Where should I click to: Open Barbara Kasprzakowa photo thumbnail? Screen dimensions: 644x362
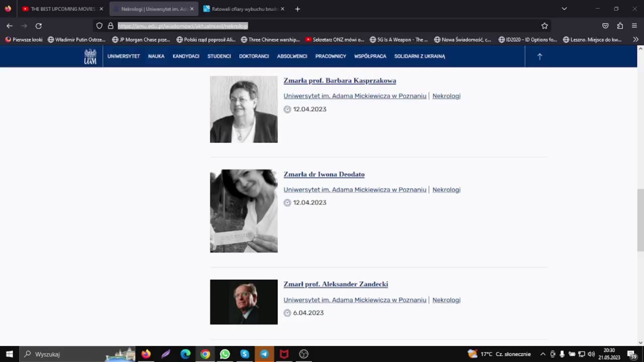(244, 109)
